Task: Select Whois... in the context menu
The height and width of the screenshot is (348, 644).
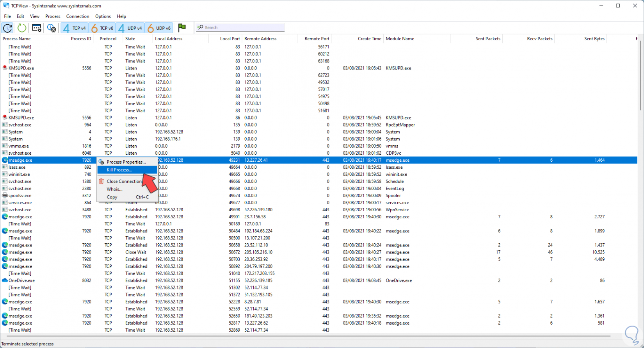Action: (x=127, y=189)
